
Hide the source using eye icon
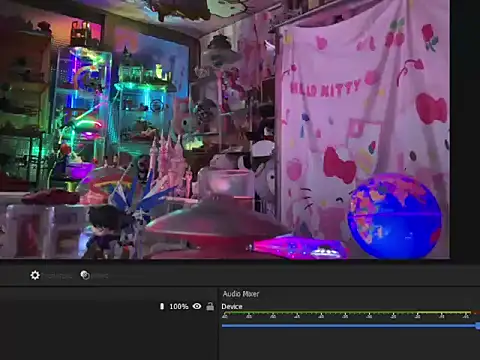(x=197, y=306)
